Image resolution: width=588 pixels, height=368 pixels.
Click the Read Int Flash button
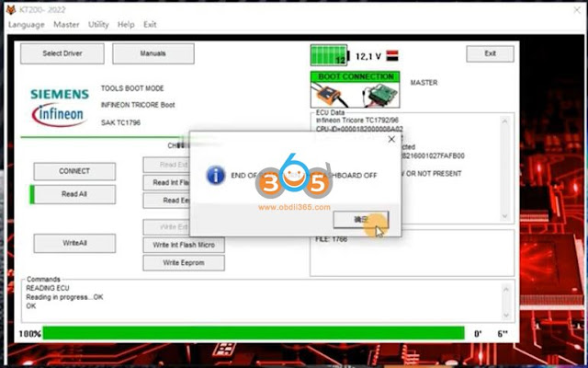point(166,182)
